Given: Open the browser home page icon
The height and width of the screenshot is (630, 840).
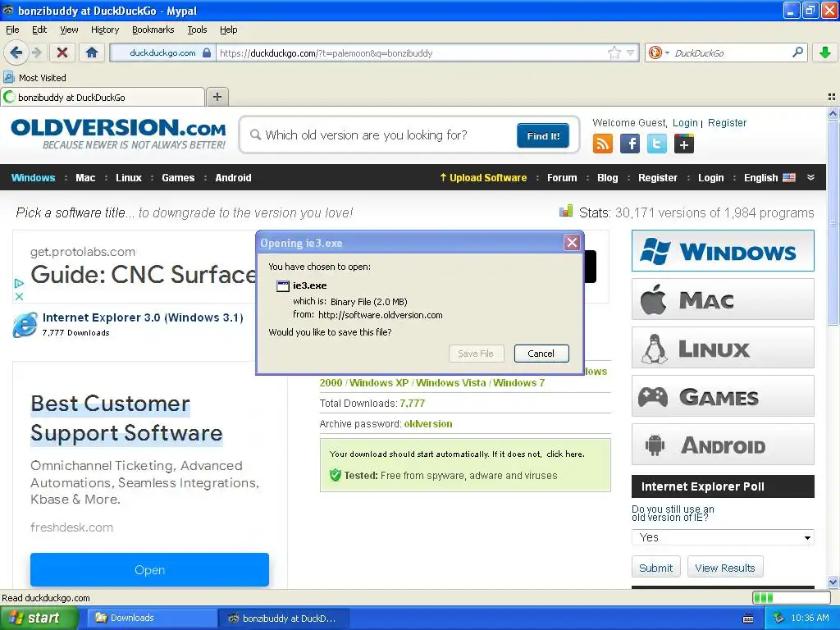Looking at the screenshot, I should pyautogui.click(x=92, y=52).
